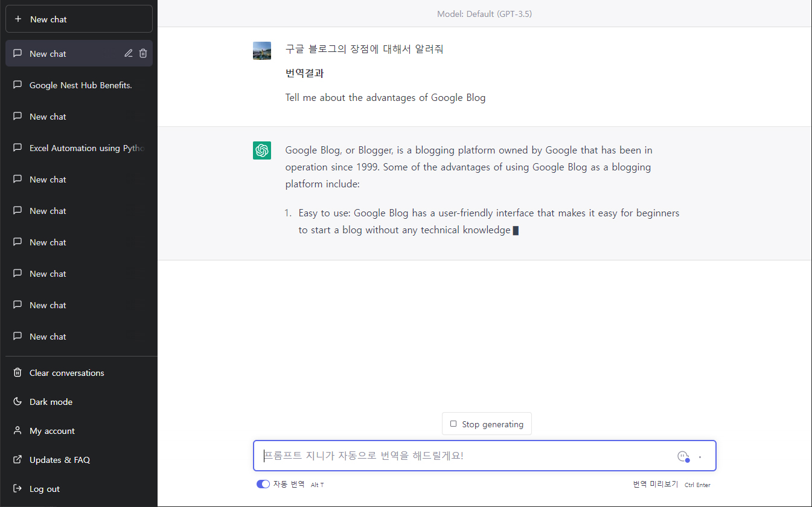Click the user profile avatar picture

coord(261,50)
